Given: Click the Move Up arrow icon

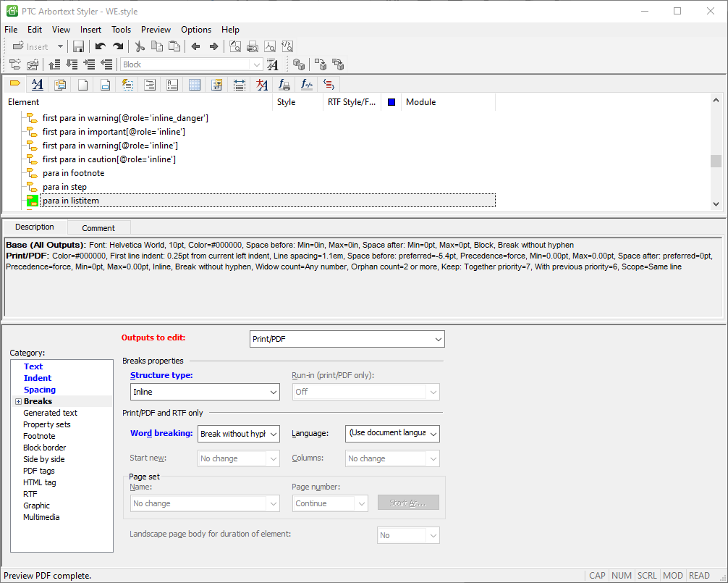Looking at the screenshot, I should (54, 64).
